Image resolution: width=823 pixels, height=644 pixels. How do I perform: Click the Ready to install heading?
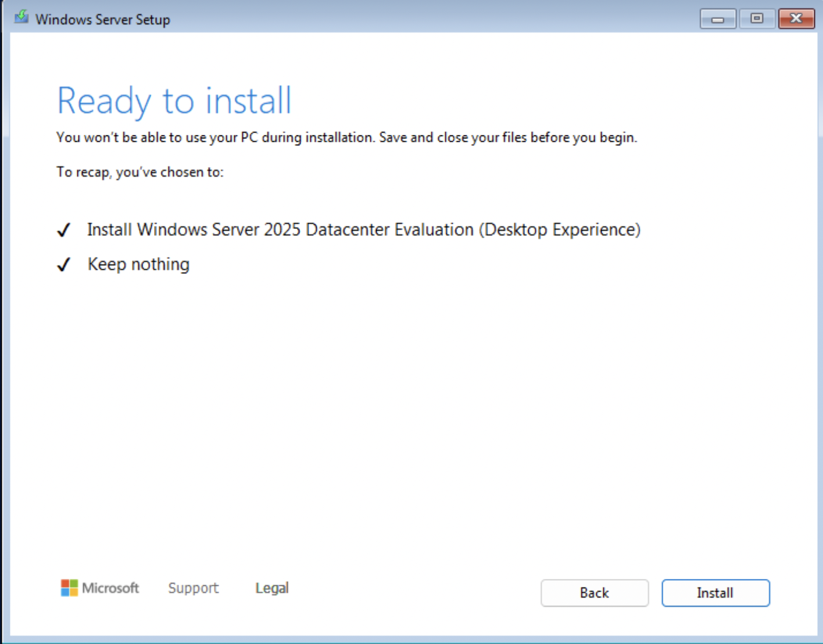click(174, 100)
